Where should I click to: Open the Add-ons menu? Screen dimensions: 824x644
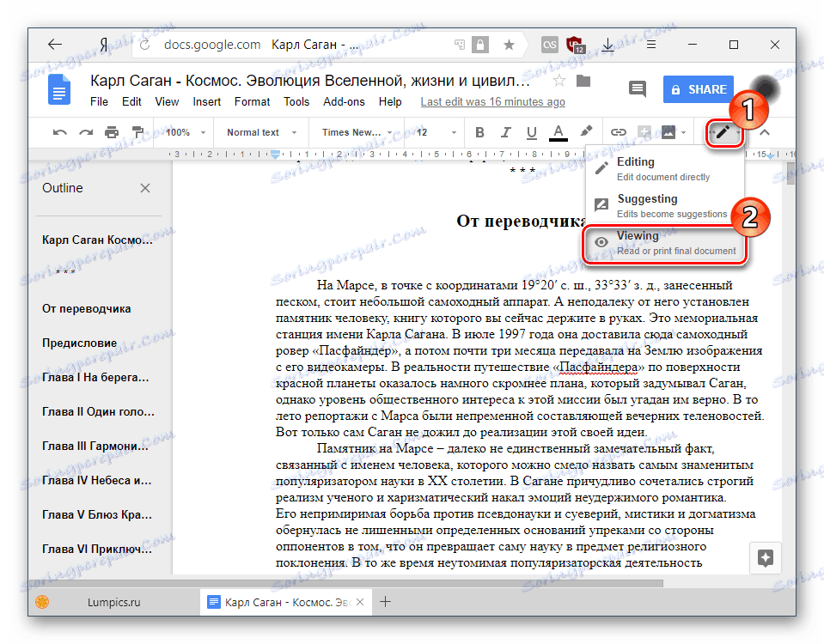pyautogui.click(x=344, y=102)
